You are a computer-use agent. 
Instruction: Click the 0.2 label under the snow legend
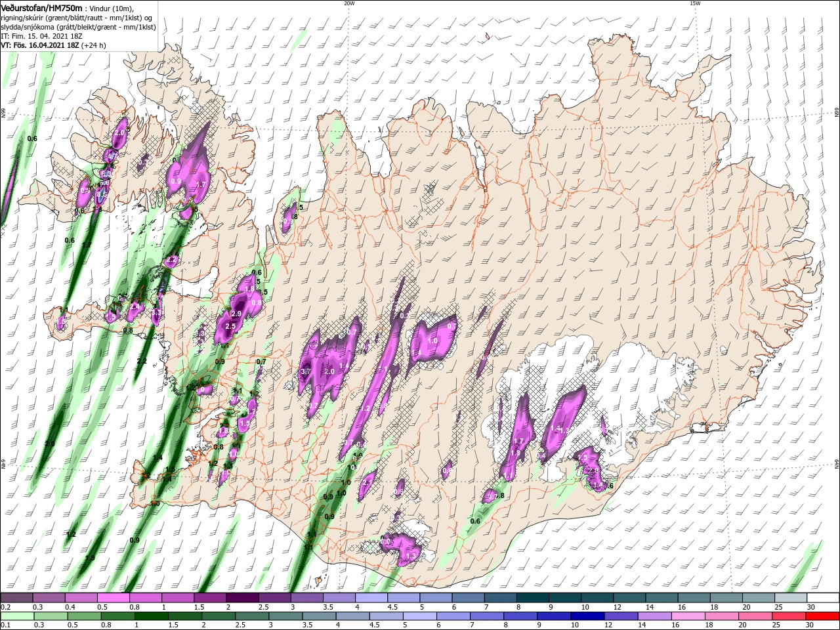click(x=6, y=607)
